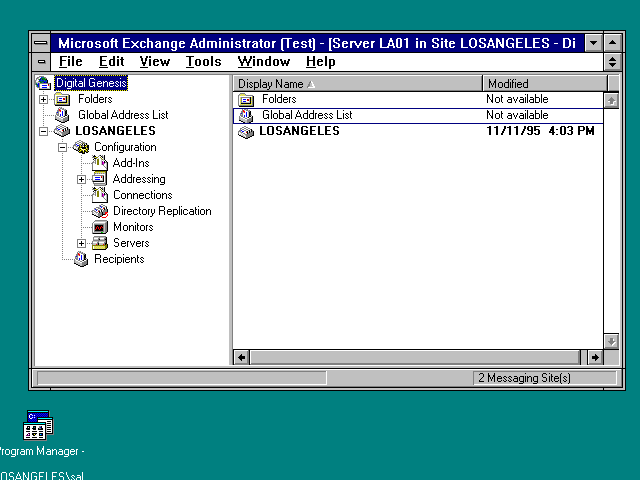
Task: Expand the Servers tree node
Action: click(x=81, y=243)
